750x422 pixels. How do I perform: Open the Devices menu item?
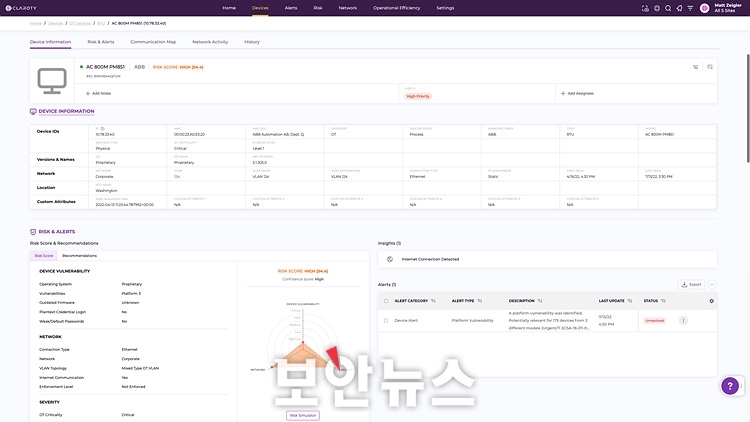[260, 8]
